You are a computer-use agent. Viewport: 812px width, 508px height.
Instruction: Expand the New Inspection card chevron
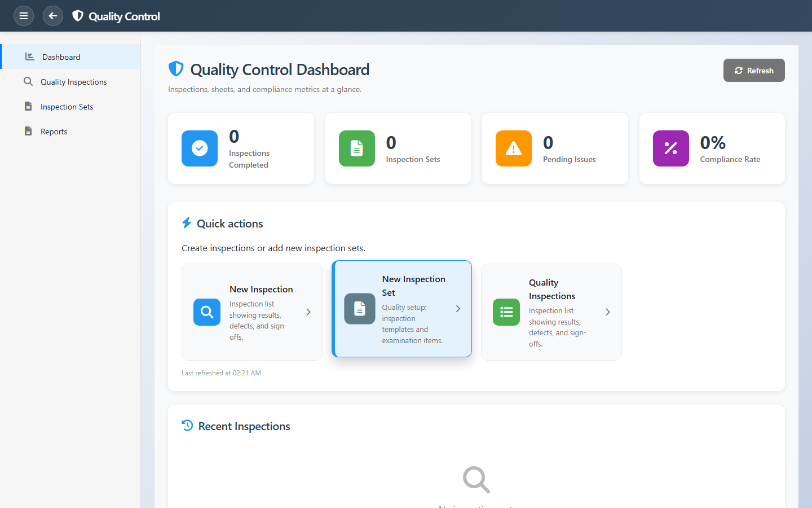click(x=308, y=312)
